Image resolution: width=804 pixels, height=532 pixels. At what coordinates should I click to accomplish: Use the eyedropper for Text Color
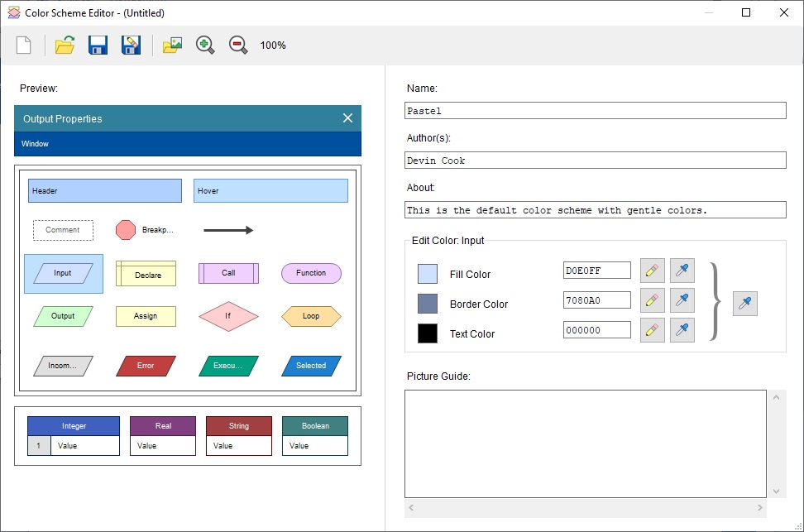682,330
